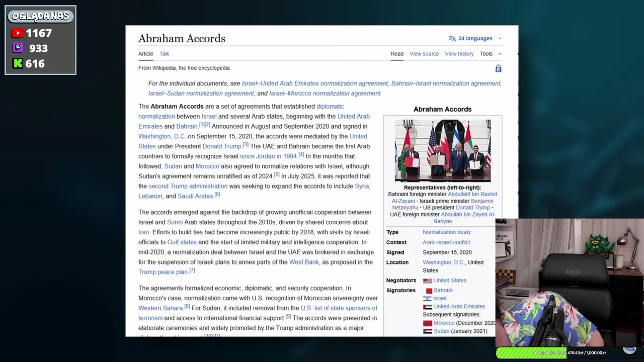The height and width of the screenshot is (362, 644).
Task: Follow the second Trump administration link
Action: click(188, 186)
